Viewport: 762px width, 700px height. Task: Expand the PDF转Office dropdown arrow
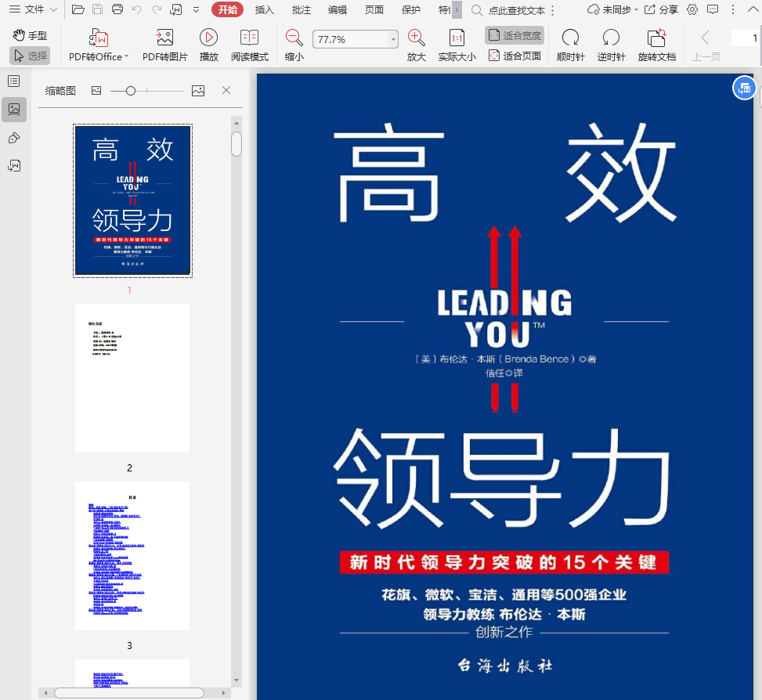(127, 56)
